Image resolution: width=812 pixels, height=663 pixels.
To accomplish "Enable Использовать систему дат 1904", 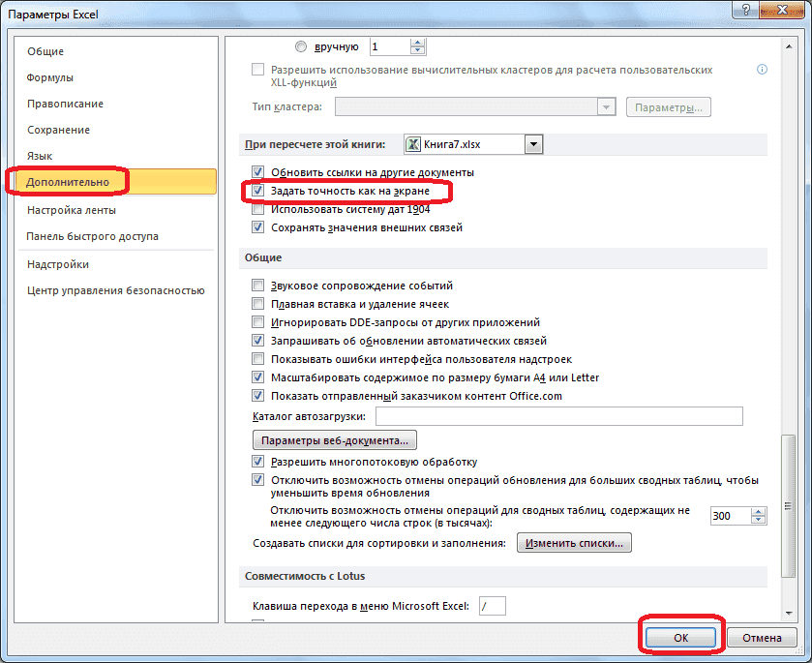I will point(257,208).
